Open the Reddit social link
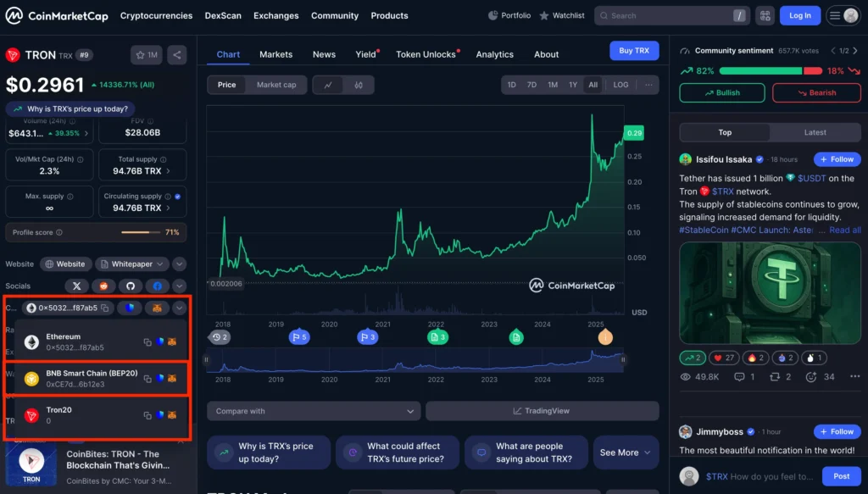Image resolution: width=868 pixels, height=494 pixels. [103, 286]
